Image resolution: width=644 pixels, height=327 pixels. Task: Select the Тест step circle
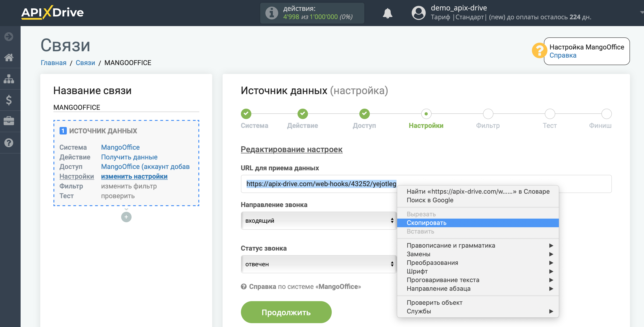point(550,114)
